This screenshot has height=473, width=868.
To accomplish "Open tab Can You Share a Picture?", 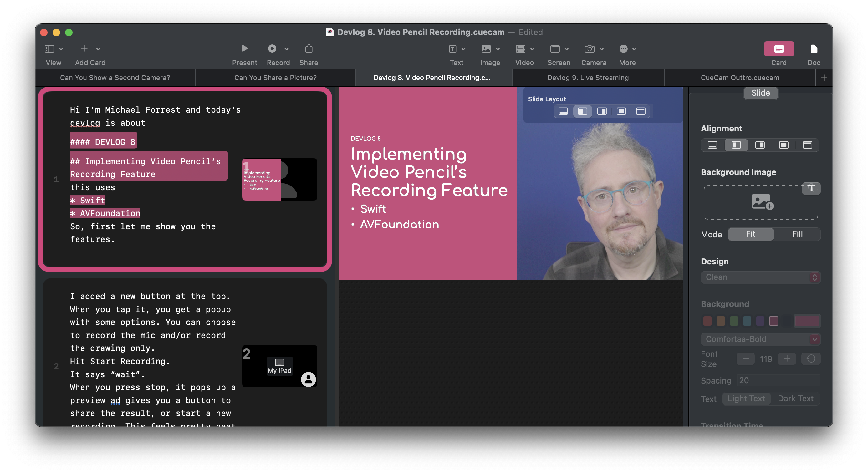I will tap(275, 78).
